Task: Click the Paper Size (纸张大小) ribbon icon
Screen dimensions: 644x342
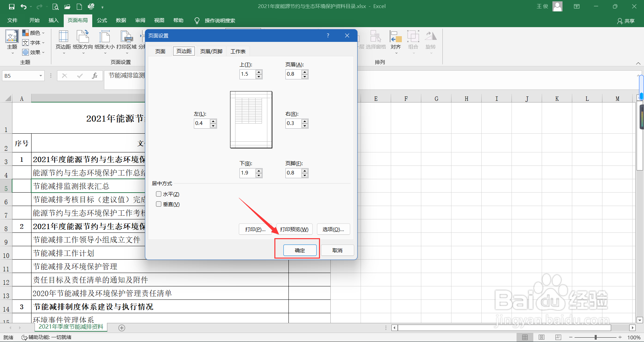Action: tap(105, 37)
